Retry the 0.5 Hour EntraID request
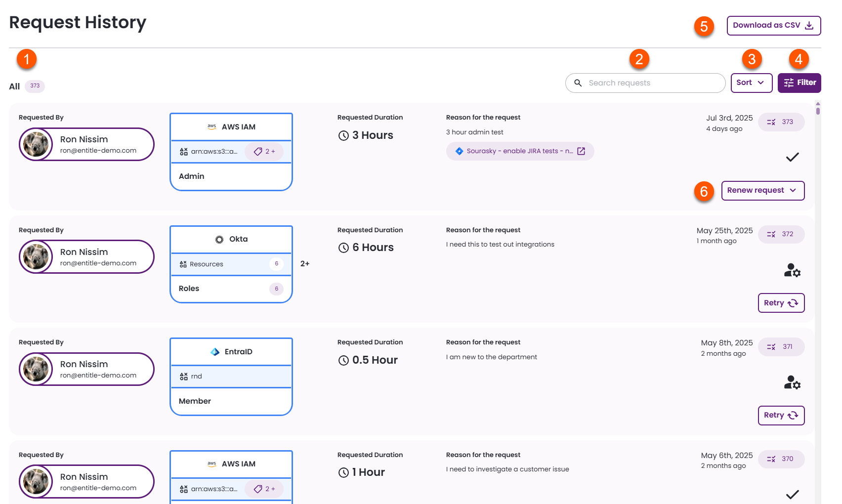Image resolution: width=842 pixels, height=504 pixels. (781, 416)
